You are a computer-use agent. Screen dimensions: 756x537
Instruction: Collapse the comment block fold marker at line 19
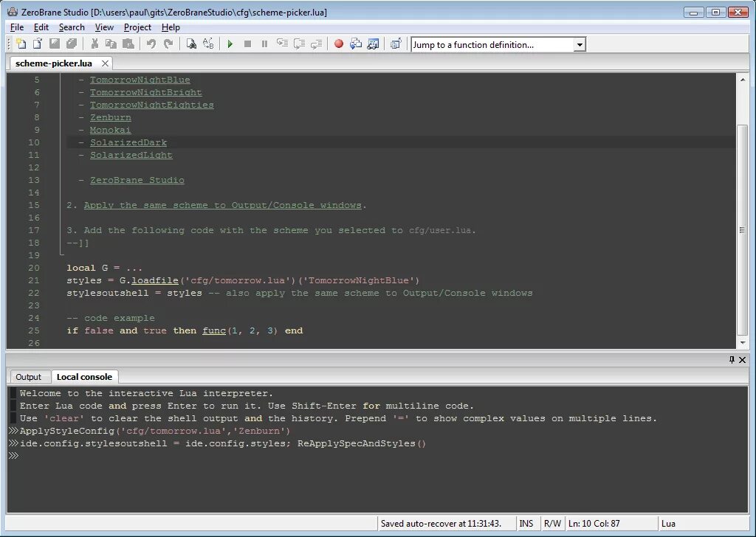[62, 253]
